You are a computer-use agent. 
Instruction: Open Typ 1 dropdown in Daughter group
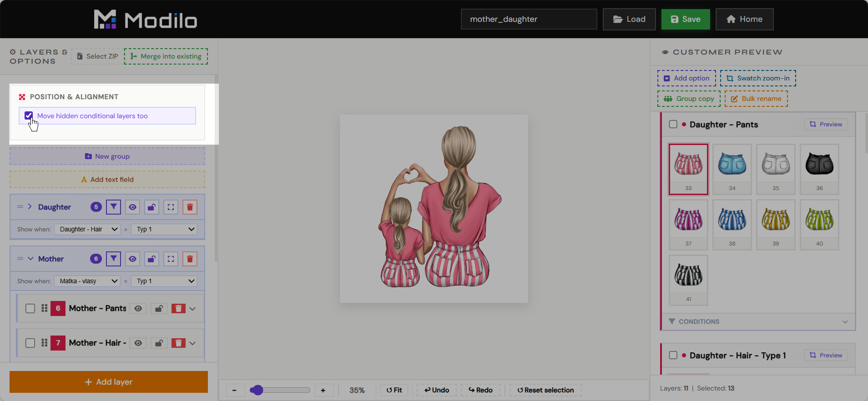pos(164,229)
